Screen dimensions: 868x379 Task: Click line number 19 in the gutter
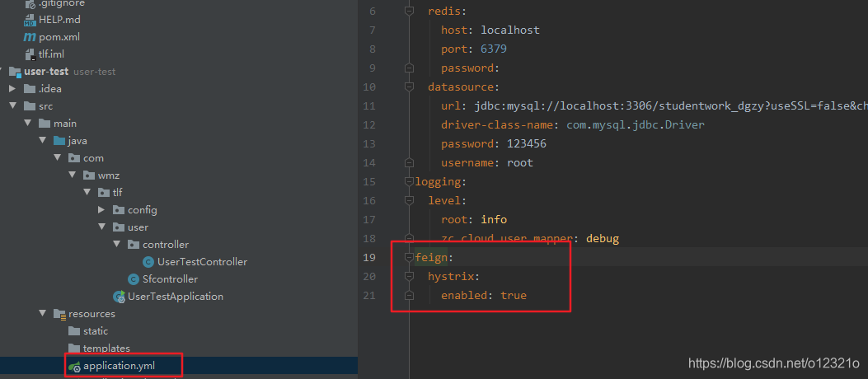pyautogui.click(x=370, y=257)
